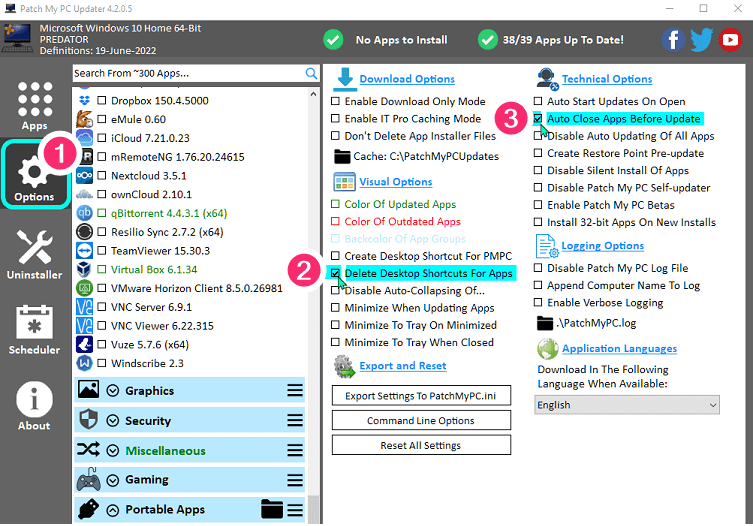Click the Resilio Sync app icon
This screenshot has width=753, height=526.
click(x=85, y=232)
